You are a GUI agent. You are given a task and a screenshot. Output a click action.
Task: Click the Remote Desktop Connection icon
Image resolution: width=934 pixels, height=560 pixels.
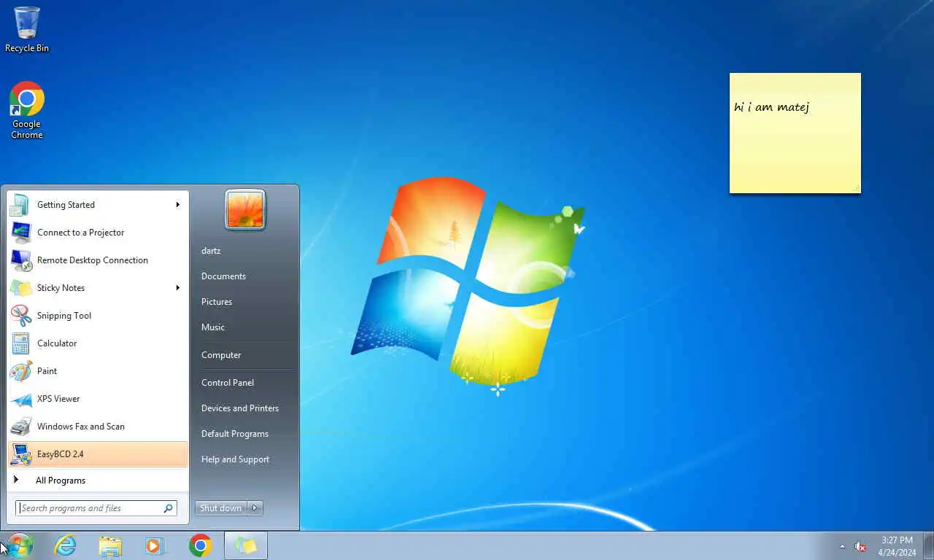click(20, 260)
